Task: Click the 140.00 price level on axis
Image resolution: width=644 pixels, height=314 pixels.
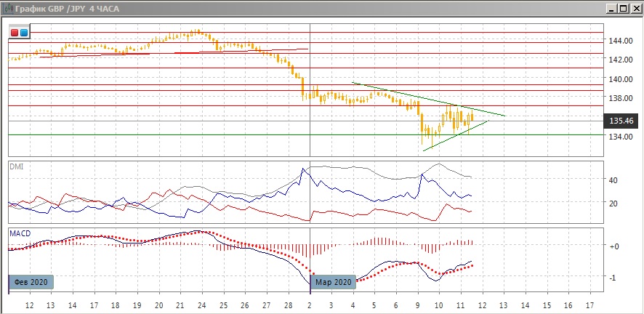Action: (619, 79)
